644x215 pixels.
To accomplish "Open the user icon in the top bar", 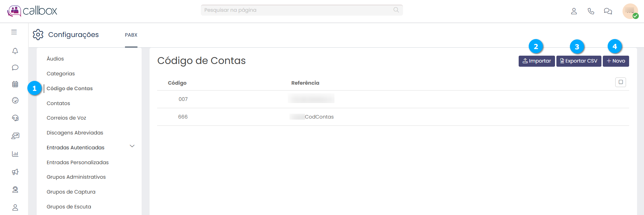I will click(x=574, y=11).
